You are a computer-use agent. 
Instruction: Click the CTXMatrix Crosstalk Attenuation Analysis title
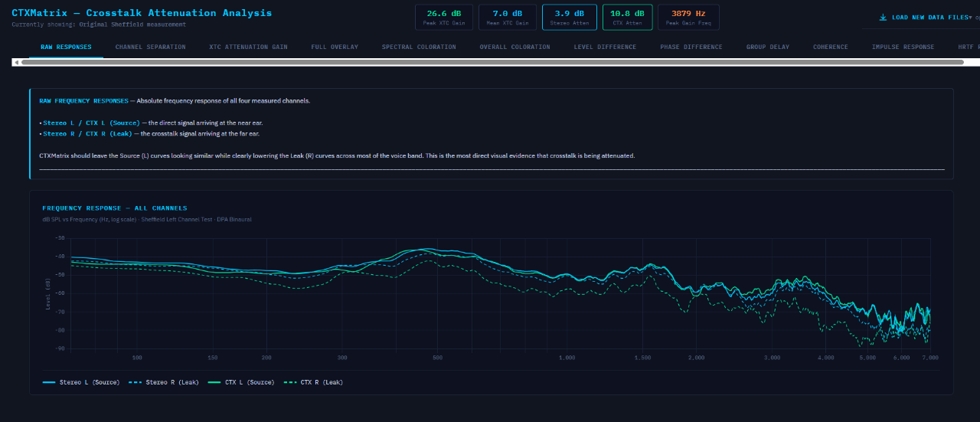click(x=142, y=13)
